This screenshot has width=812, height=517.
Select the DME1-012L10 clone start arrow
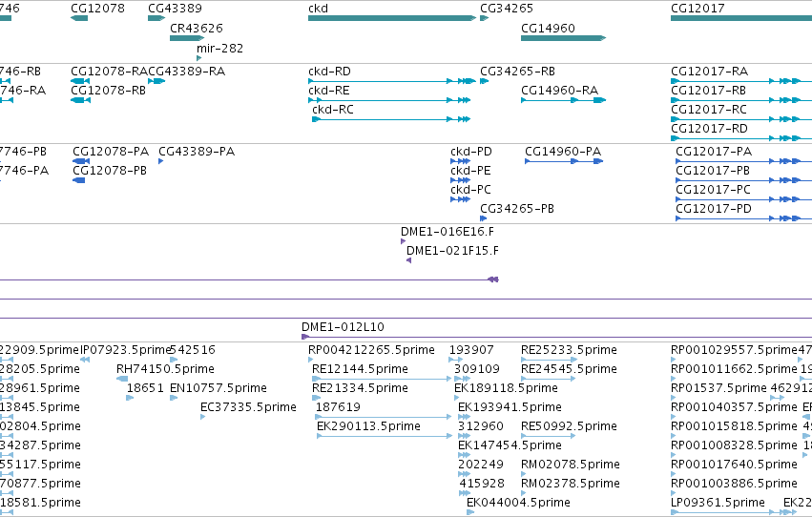[x=305, y=337]
